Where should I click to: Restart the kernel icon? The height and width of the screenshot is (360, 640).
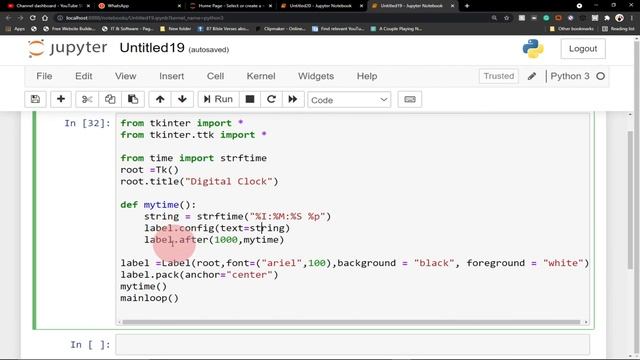271,99
